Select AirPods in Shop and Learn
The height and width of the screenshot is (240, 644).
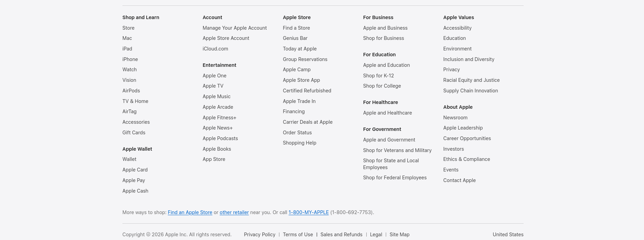tap(131, 91)
